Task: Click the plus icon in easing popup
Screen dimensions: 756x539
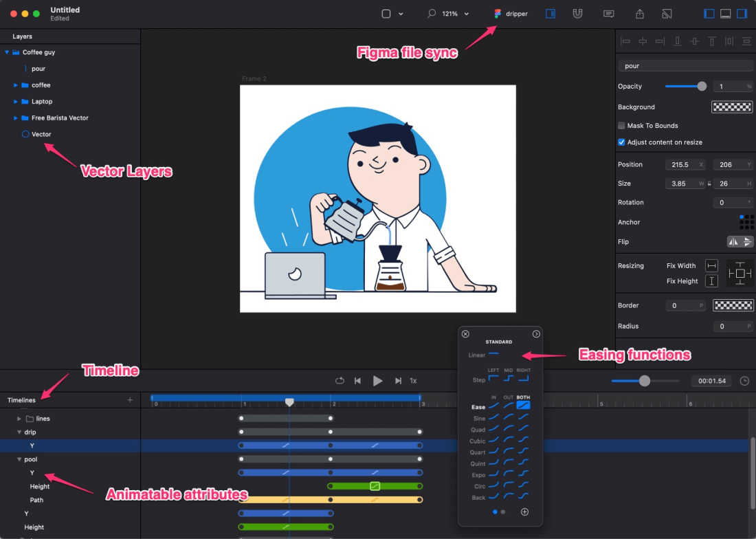Action: point(524,511)
